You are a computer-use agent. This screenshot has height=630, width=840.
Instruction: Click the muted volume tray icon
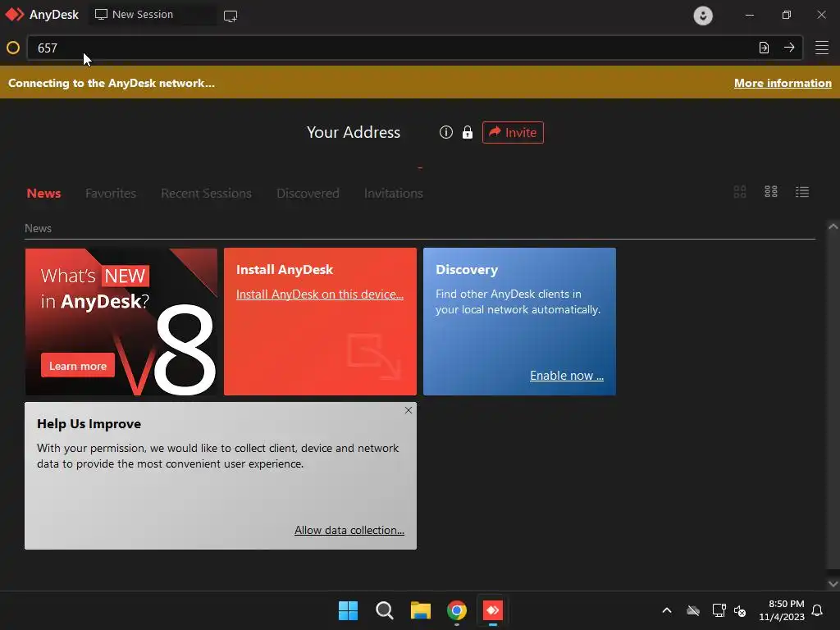(740, 610)
